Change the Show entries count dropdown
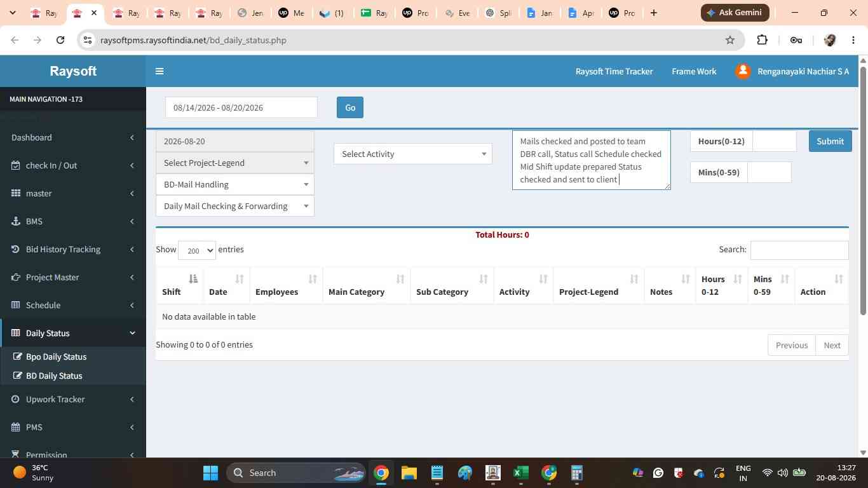Image resolution: width=868 pixels, height=488 pixels. [x=197, y=250]
